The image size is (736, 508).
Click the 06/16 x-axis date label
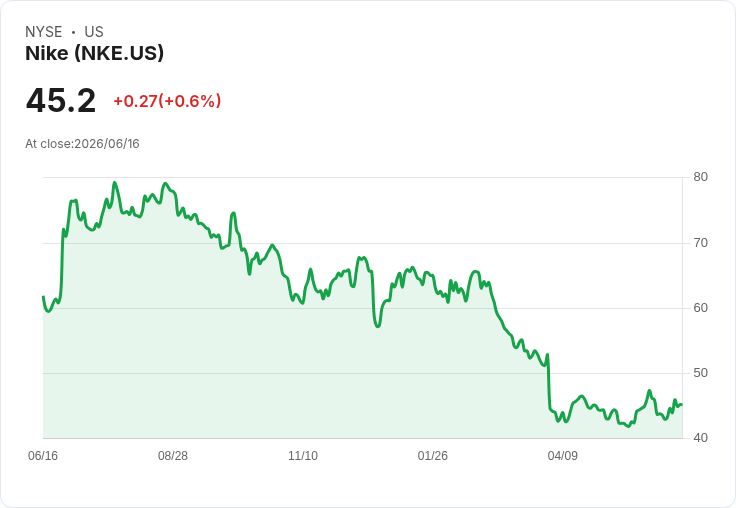tap(43, 456)
